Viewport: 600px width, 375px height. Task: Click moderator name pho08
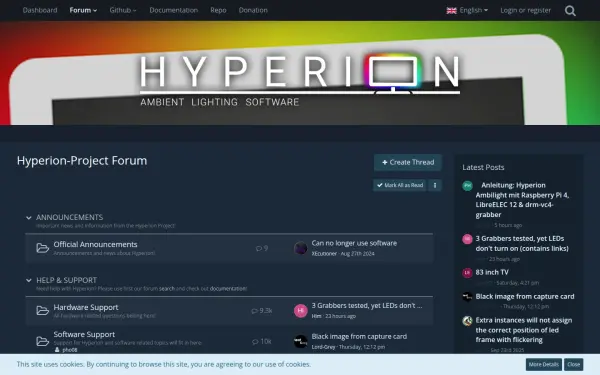click(x=70, y=350)
